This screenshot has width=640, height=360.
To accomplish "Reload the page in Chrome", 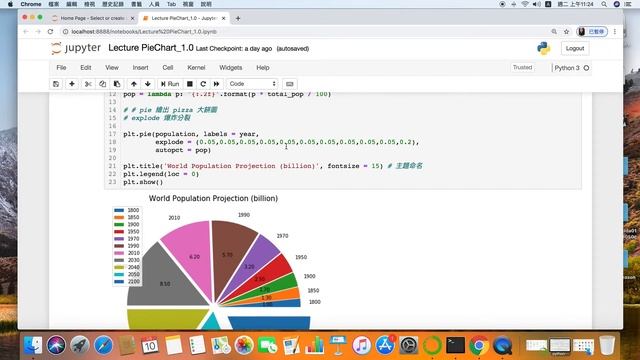I will click(x=50, y=31).
